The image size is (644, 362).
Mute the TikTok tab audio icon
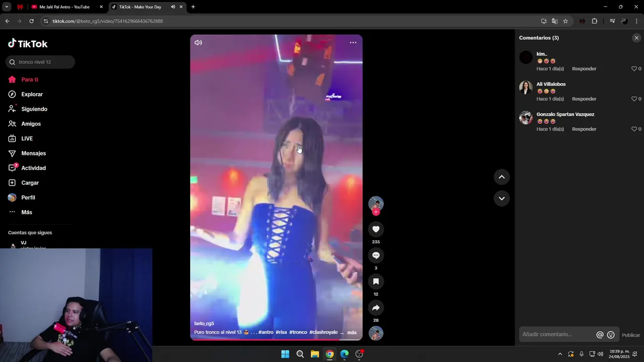click(x=173, y=7)
